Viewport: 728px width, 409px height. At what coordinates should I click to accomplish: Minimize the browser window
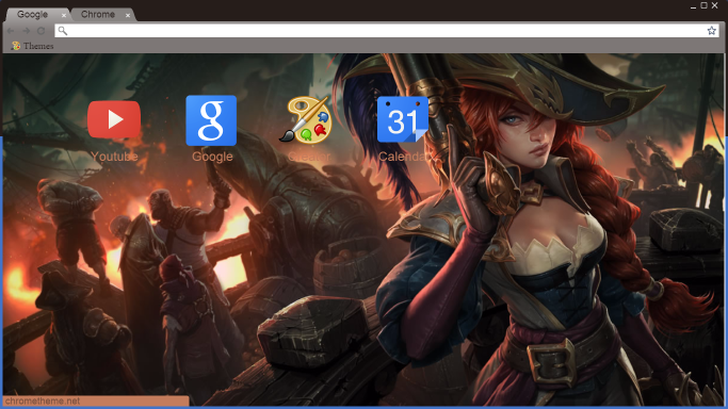pos(693,6)
